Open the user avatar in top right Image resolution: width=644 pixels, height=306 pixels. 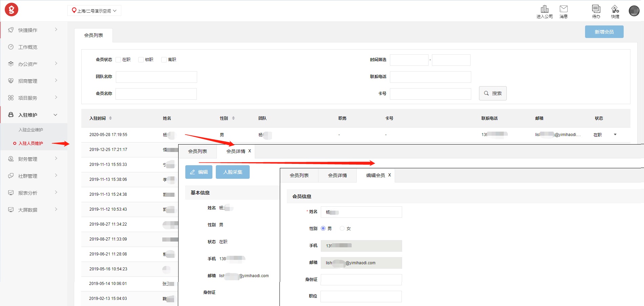coord(634,11)
